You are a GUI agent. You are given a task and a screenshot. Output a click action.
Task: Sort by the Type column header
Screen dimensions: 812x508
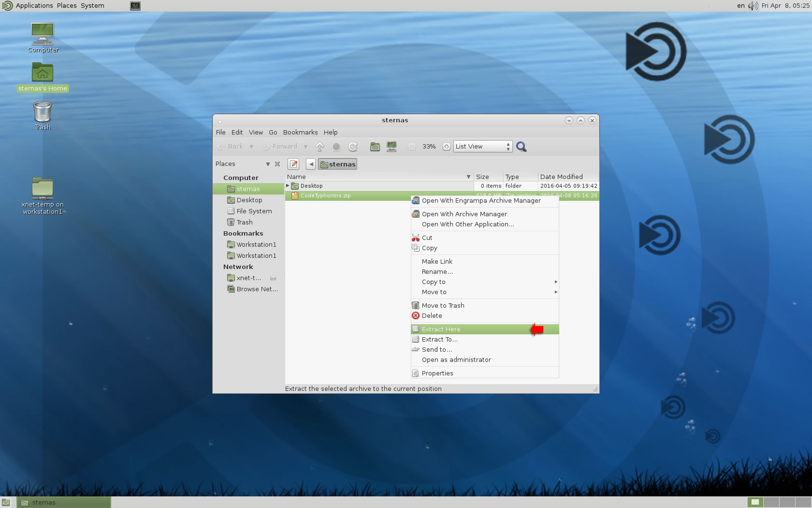coord(521,177)
